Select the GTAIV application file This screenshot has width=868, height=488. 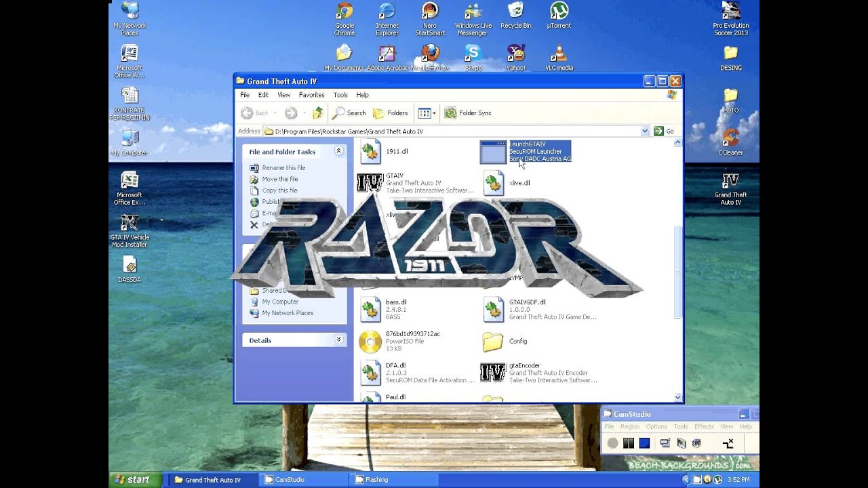(x=416, y=183)
